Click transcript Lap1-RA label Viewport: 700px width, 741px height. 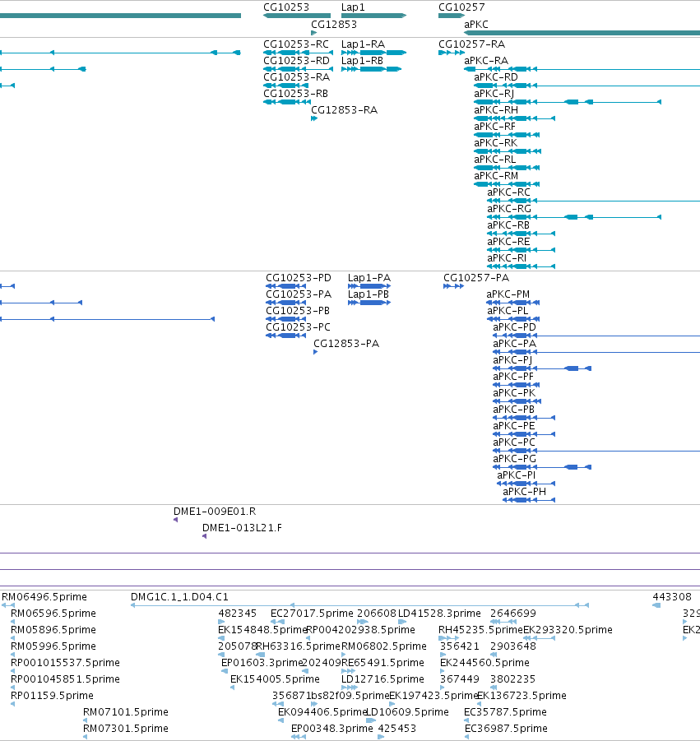coord(363,44)
